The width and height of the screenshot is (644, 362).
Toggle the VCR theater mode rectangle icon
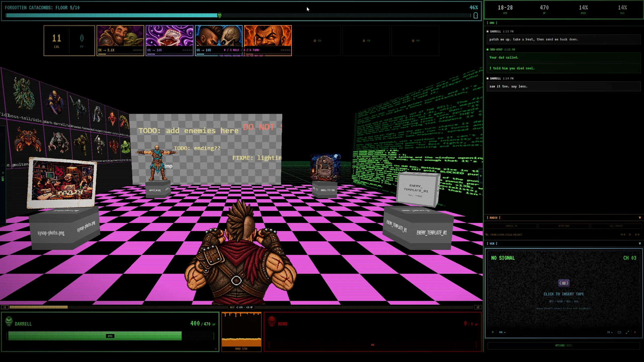pos(619,332)
